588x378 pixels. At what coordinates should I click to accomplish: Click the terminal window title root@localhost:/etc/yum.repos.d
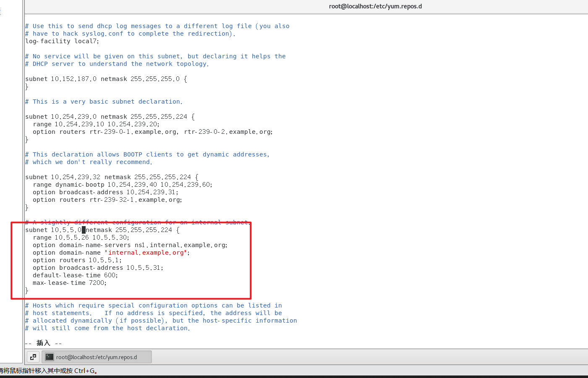[x=375, y=6]
